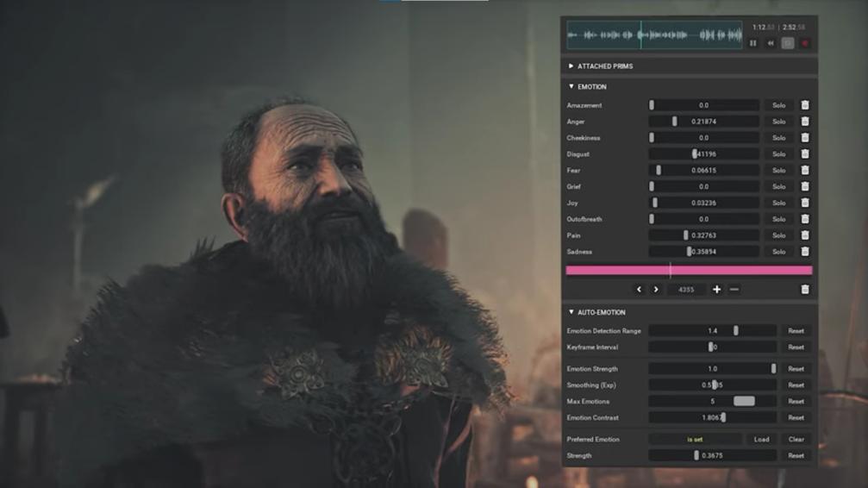
Task: Clear the preferred emotion
Action: tap(796, 439)
